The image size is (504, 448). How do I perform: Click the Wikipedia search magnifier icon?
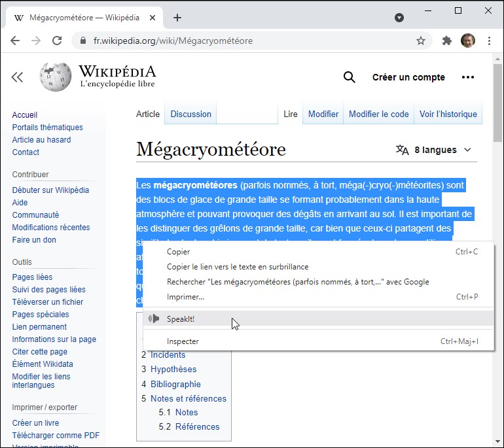(350, 77)
